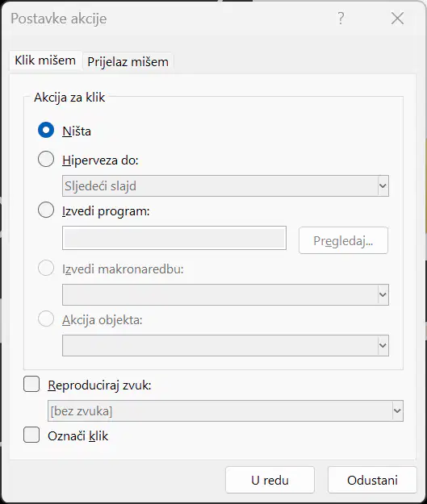Open the Klik mišem tab
Image resolution: width=427 pixels, height=504 pixels.
point(45,60)
